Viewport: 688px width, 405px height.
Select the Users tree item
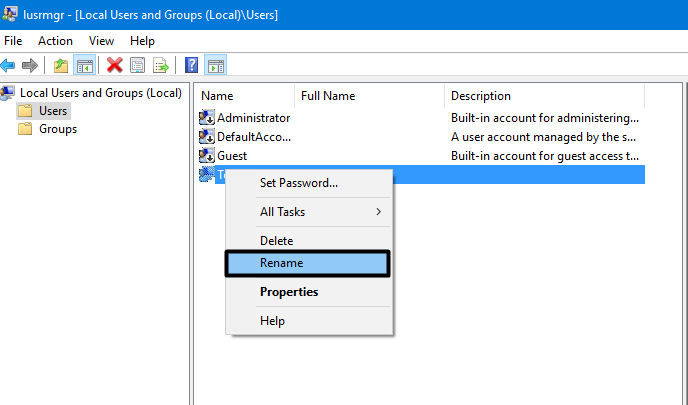pos(53,111)
